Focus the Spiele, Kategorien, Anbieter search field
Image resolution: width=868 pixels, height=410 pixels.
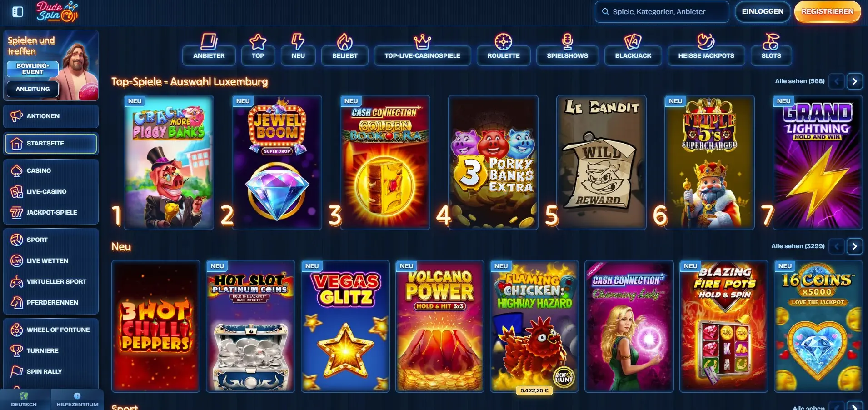coord(662,12)
